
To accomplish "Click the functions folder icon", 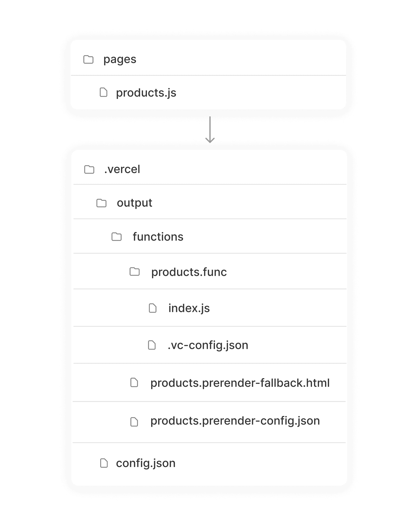I will tap(117, 237).
